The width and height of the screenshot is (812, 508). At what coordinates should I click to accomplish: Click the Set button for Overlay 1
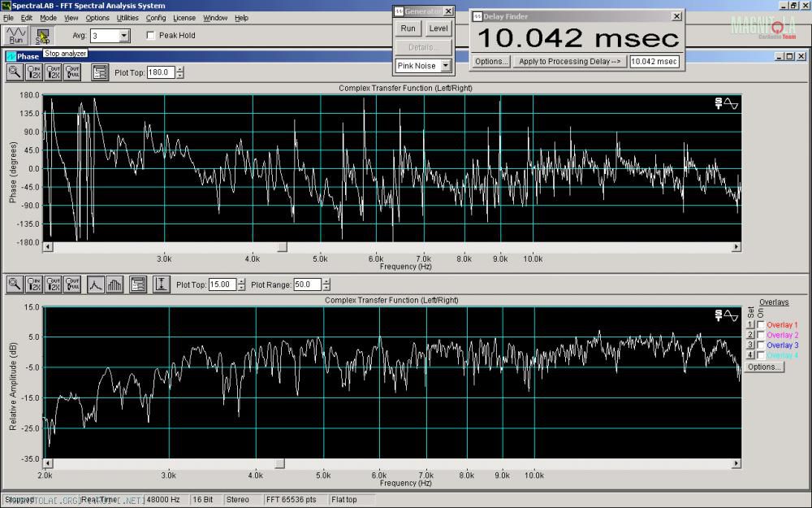click(x=750, y=324)
